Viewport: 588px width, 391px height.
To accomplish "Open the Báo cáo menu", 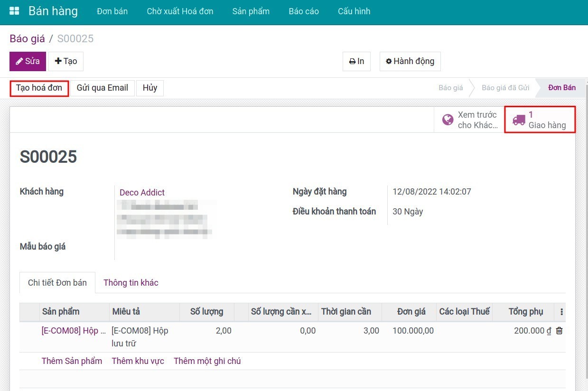I will (x=304, y=11).
